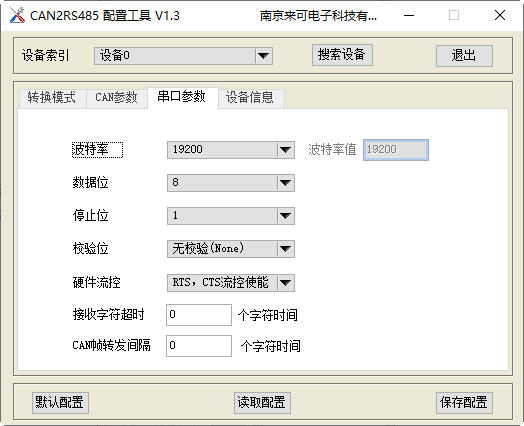
Task: Click the 搜索设备 button
Action: point(342,55)
